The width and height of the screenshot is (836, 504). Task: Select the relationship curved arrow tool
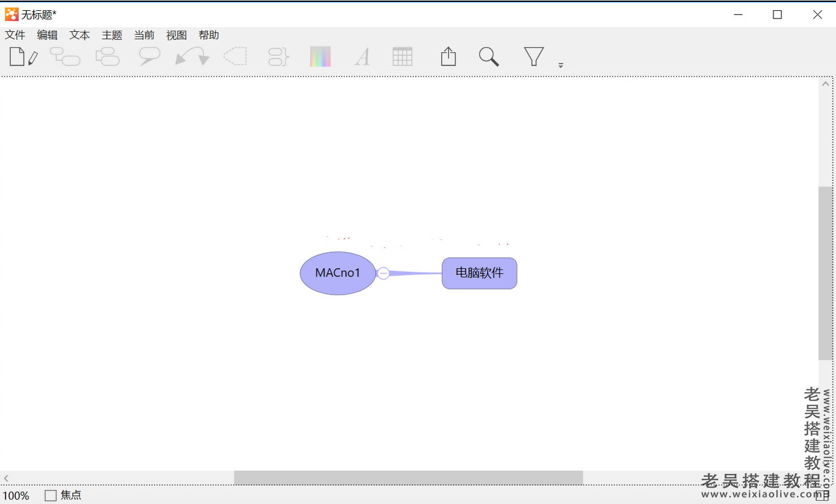click(x=192, y=57)
